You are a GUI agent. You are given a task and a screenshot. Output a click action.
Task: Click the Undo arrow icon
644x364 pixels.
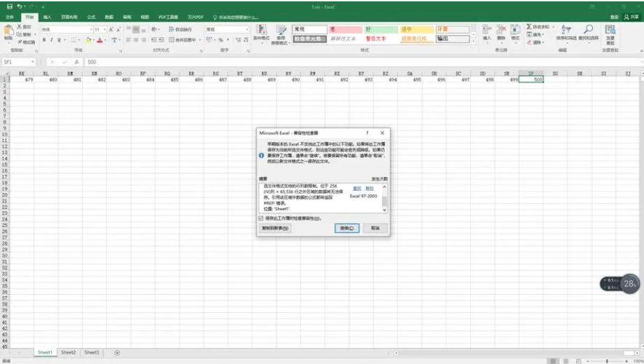point(20,6)
